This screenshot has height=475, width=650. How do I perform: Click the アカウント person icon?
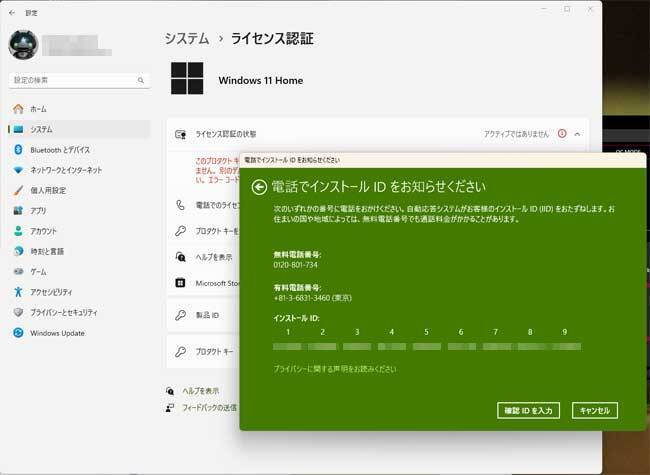[18, 231]
